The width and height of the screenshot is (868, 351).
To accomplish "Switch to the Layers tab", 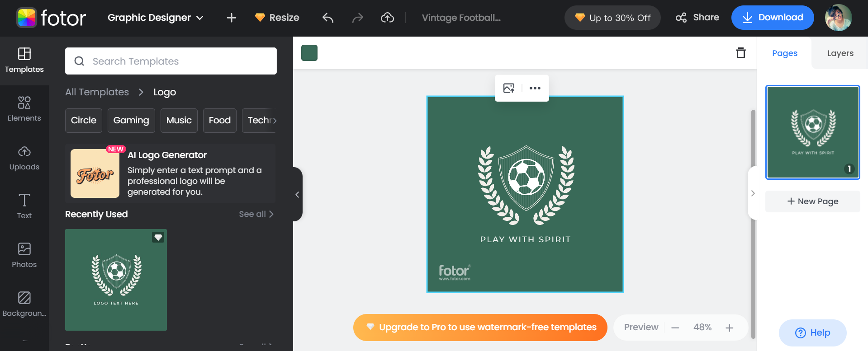I will [840, 53].
